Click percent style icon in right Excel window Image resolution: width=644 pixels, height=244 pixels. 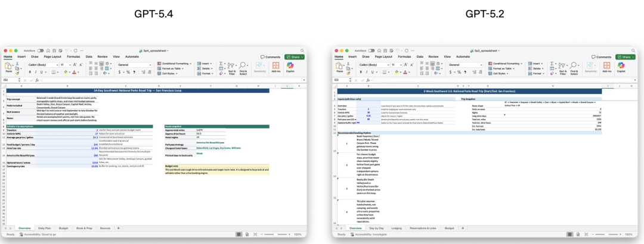coord(459,72)
